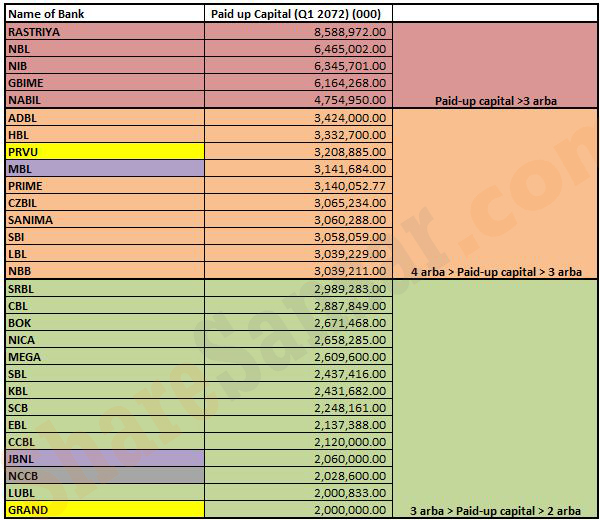Image resolution: width=600 pixels, height=520 pixels.
Task: Click the value 2,120,000.00
Action: pos(350,442)
